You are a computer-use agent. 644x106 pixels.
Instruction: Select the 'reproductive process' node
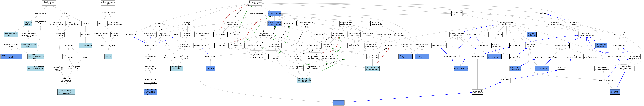point(575,23)
